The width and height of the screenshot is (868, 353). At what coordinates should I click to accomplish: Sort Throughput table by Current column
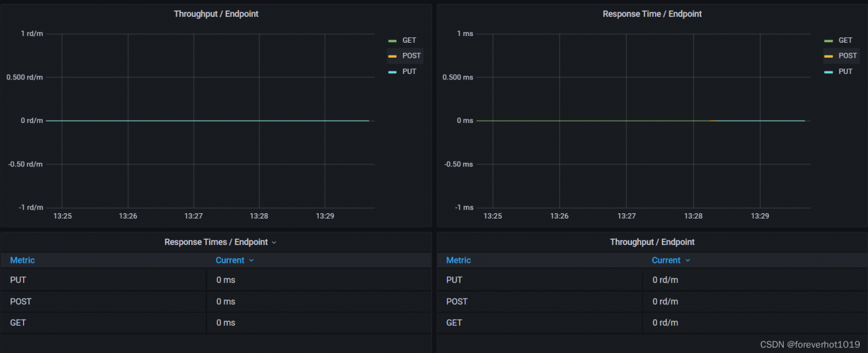pos(666,260)
